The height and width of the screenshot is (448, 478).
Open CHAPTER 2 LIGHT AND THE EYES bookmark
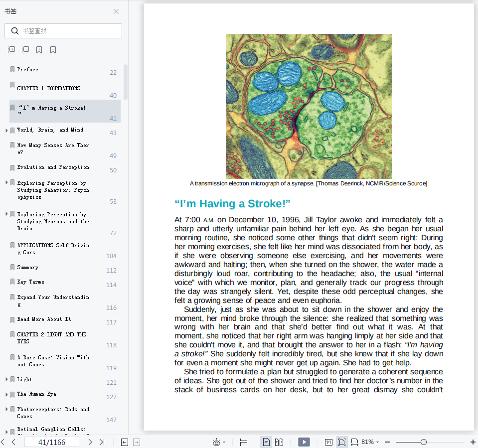(x=51, y=338)
